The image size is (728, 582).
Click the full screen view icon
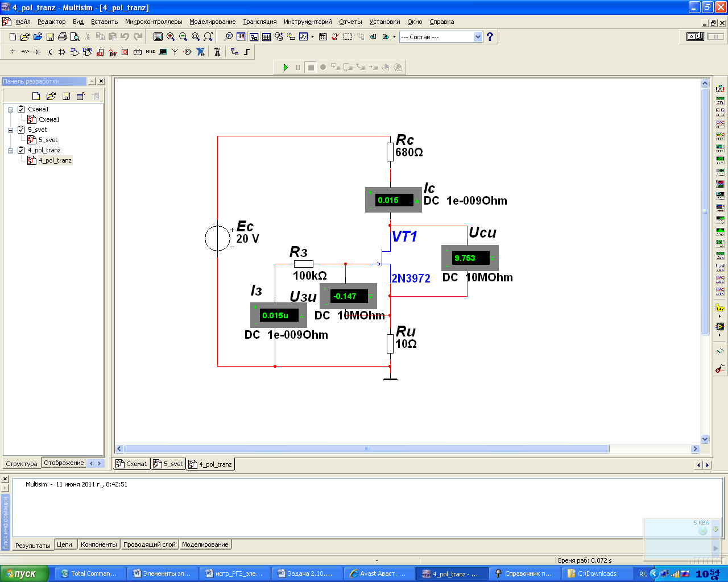click(x=158, y=36)
